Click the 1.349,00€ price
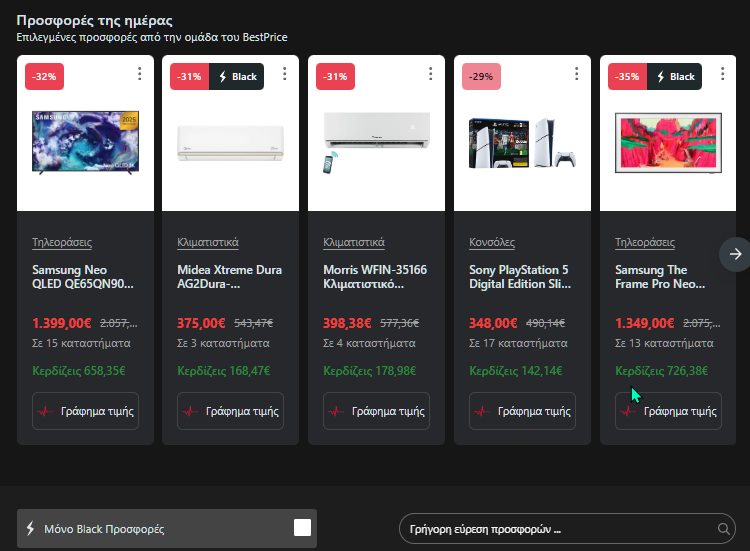 pos(645,323)
